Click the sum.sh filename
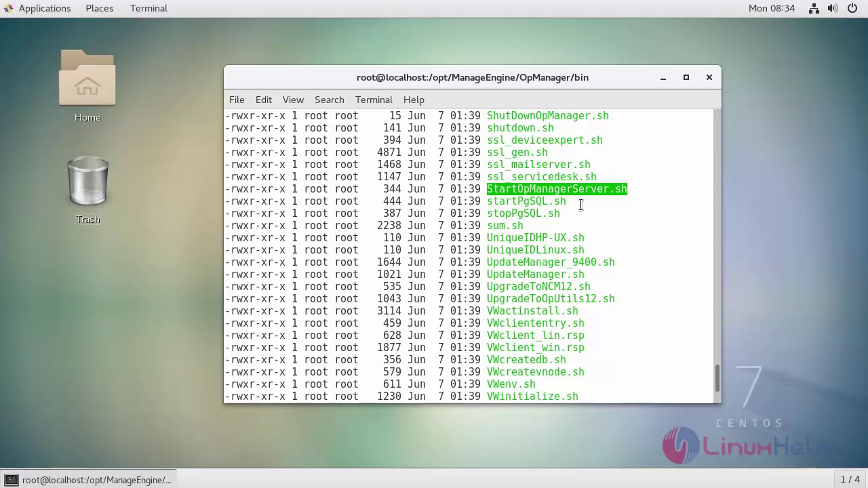Image resolution: width=868 pixels, height=488 pixels. [505, 226]
